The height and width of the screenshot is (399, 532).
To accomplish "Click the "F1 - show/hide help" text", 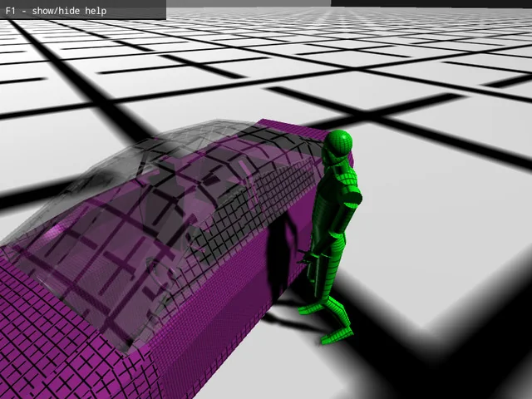I will click(x=57, y=12).
